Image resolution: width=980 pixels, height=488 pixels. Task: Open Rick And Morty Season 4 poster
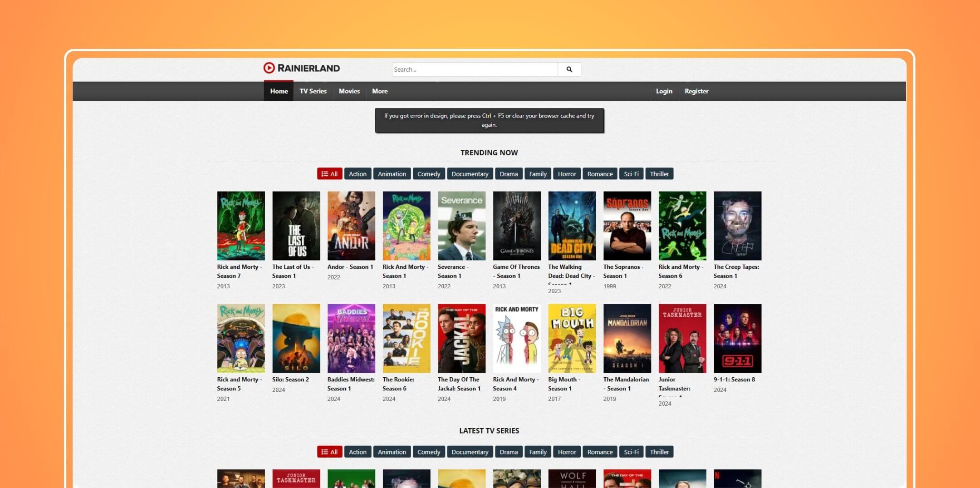pos(517,338)
